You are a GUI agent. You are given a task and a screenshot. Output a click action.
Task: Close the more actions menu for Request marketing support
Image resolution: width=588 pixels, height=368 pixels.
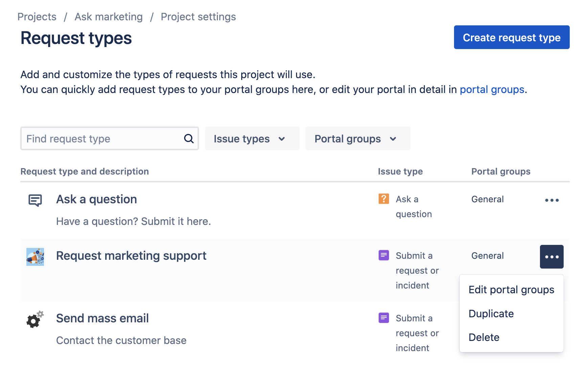[x=552, y=257]
